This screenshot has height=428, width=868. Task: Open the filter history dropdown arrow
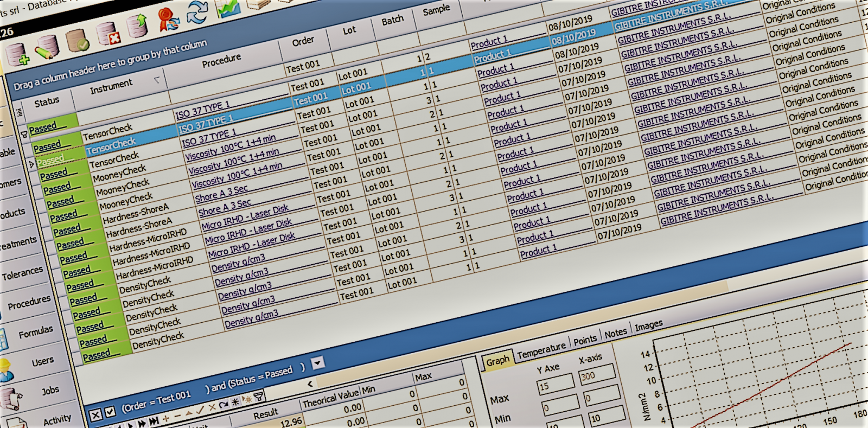coord(317,362)
